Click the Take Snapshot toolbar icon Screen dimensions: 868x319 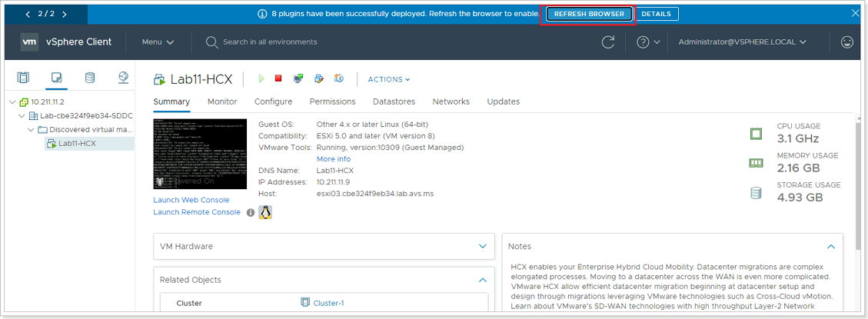(339, 78)
